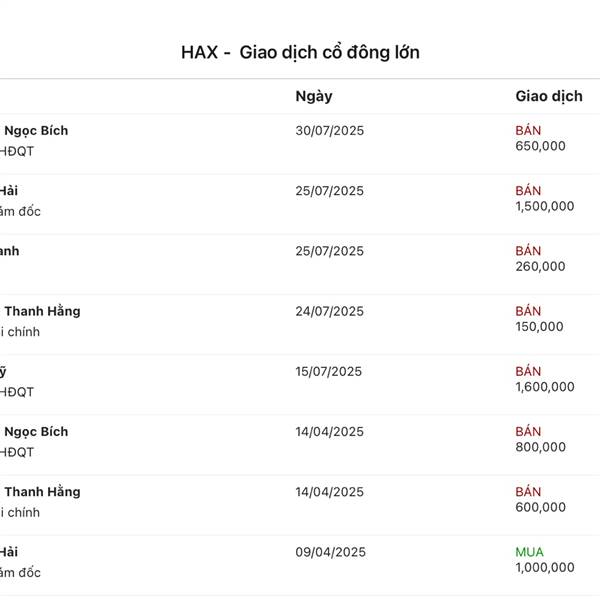This screenshot has width=600, height=600.
Task: Click the HAX - Giao dịch cổ đông lớn title
Action: point(300,52)
